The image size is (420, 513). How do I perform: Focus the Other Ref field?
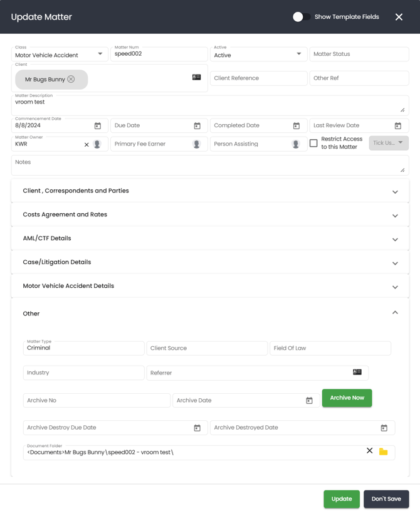[359, 78]
